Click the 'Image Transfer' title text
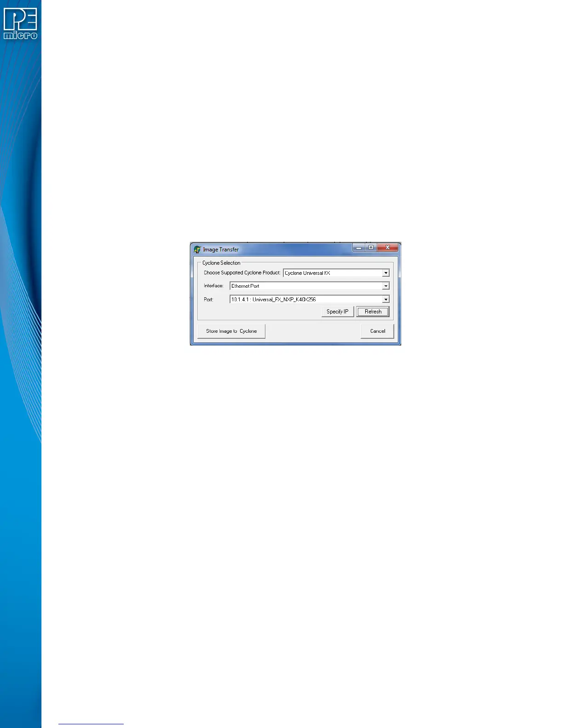Screen dimensions: 563x728 [x=221, y=250]
